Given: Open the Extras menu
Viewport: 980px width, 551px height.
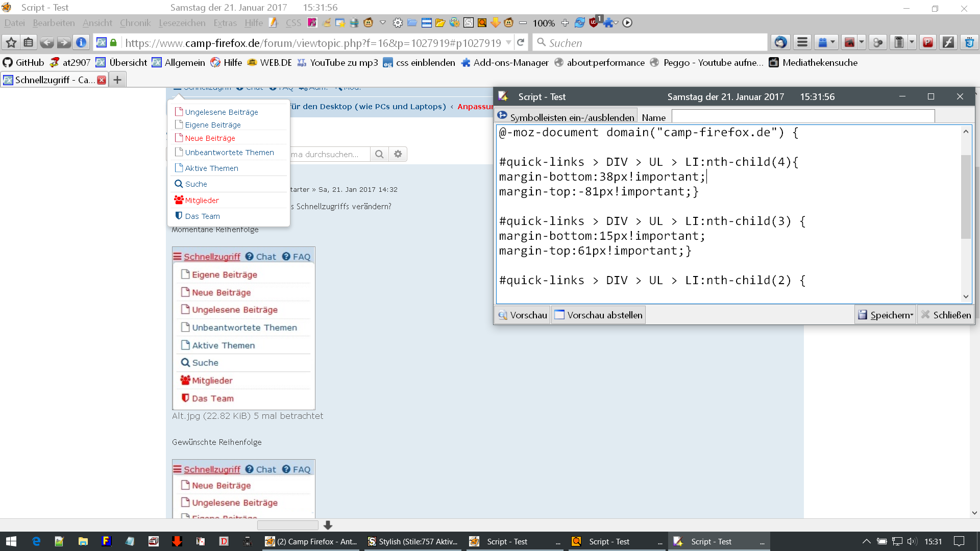Looking at the screenshot, I should point(225,23).
